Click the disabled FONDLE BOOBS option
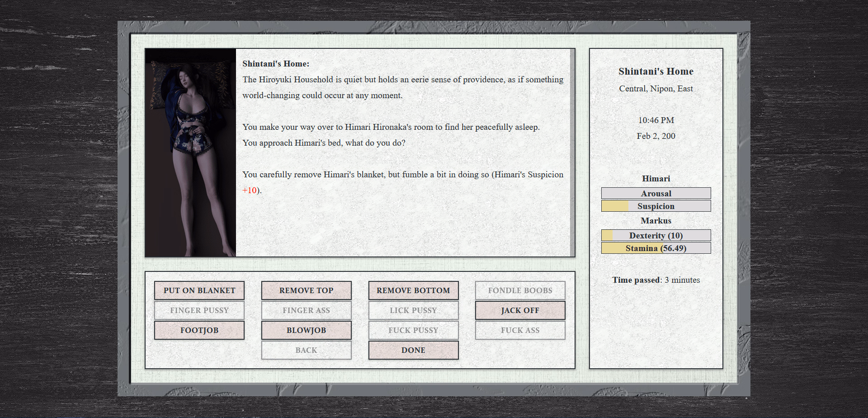 [x=520, y=290]
